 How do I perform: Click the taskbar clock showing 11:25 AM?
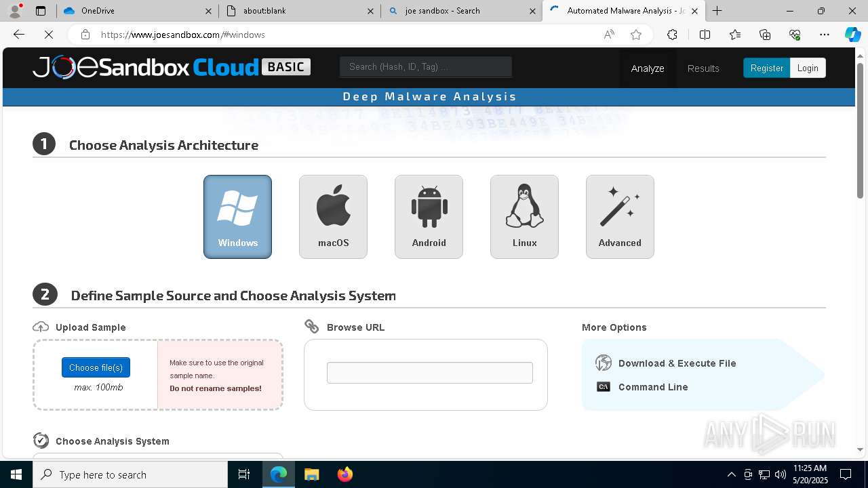coord(810,474)
